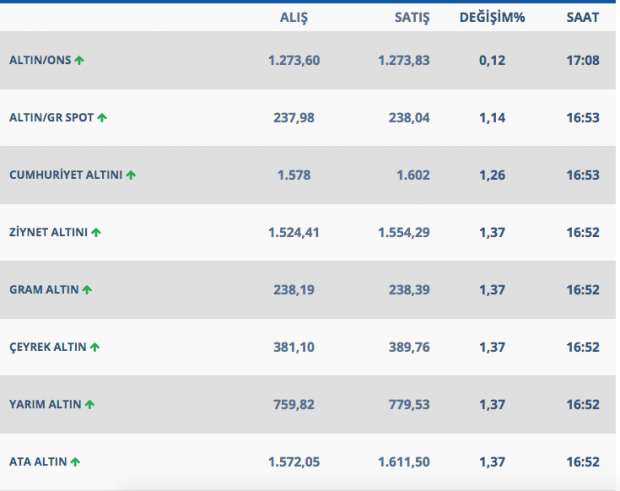
Task: Click the green arrow beside YARIM ALTIN
Action: 90,405
